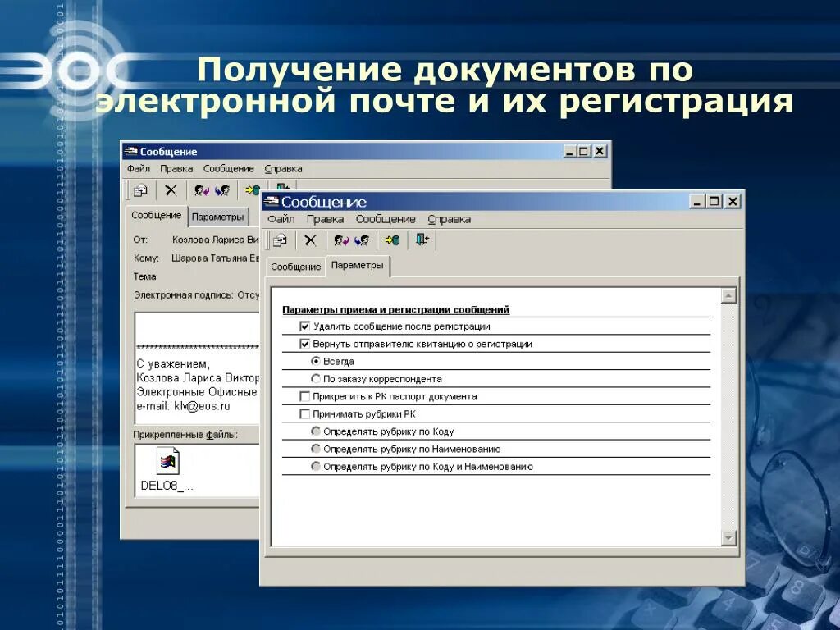Maximize the front 'Сообщение' window
The width and height of the screenshot is (840, 630).
pos(714,202)
